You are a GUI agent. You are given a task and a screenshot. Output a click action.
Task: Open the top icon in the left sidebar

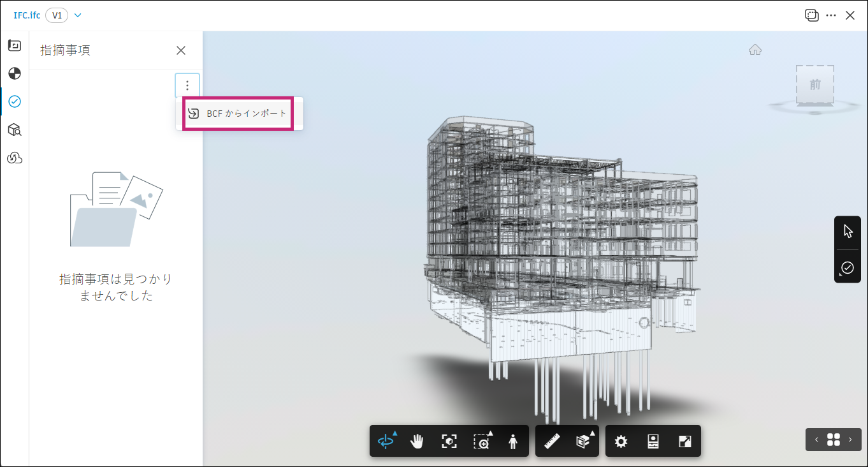coord(15,45)
